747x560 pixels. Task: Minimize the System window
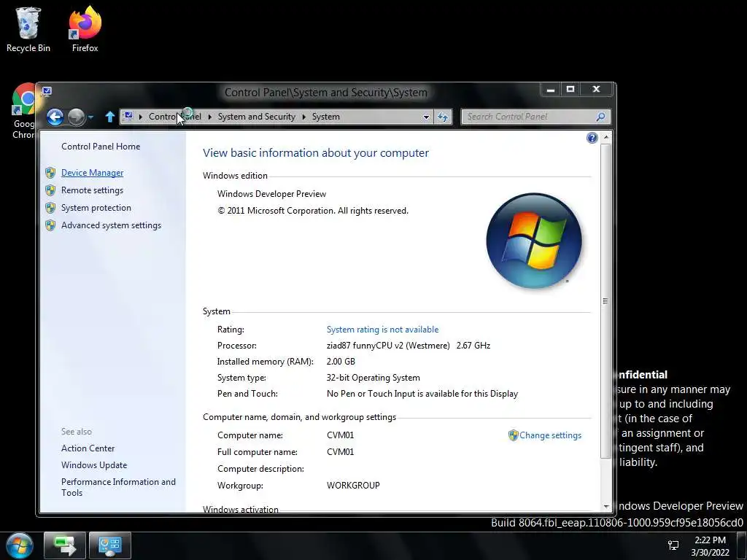[x=551, y=90]
